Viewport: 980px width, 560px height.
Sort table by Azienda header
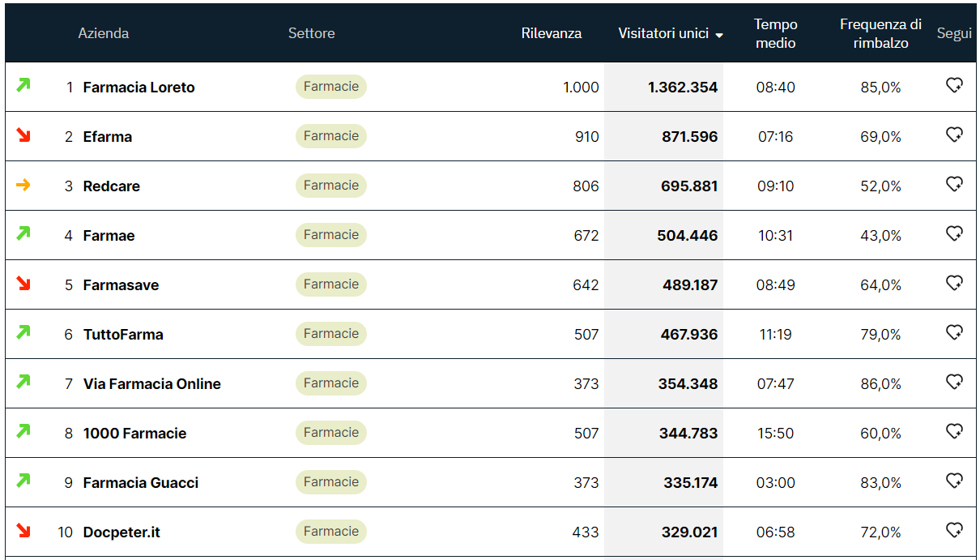pyautogui.click(x=103, y=33)
